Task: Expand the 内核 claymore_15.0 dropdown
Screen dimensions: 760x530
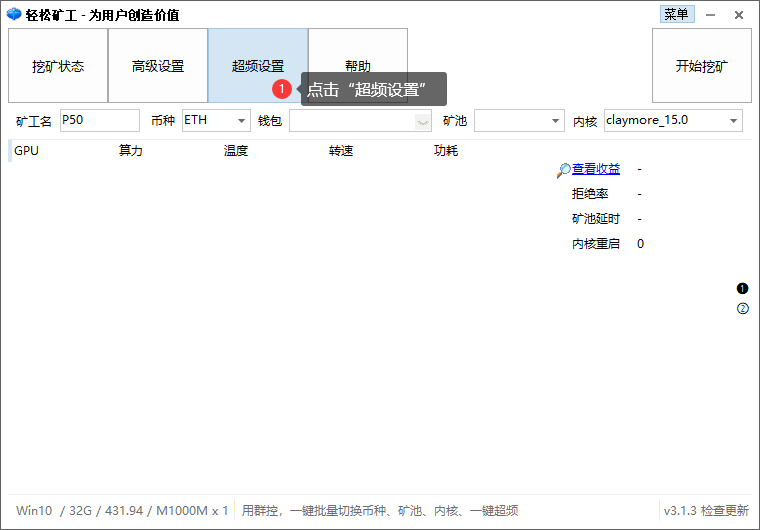Action: click(x=733, y=121)
